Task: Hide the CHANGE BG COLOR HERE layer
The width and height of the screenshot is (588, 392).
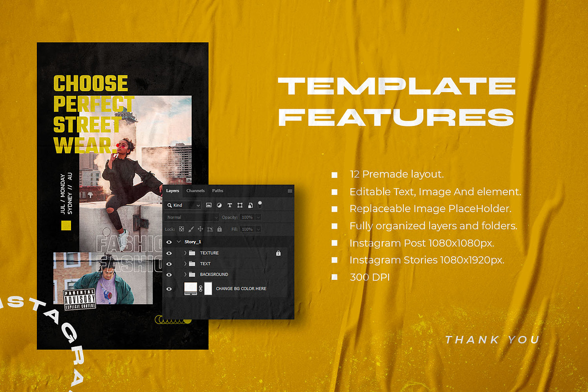Action: click(169, 289)
